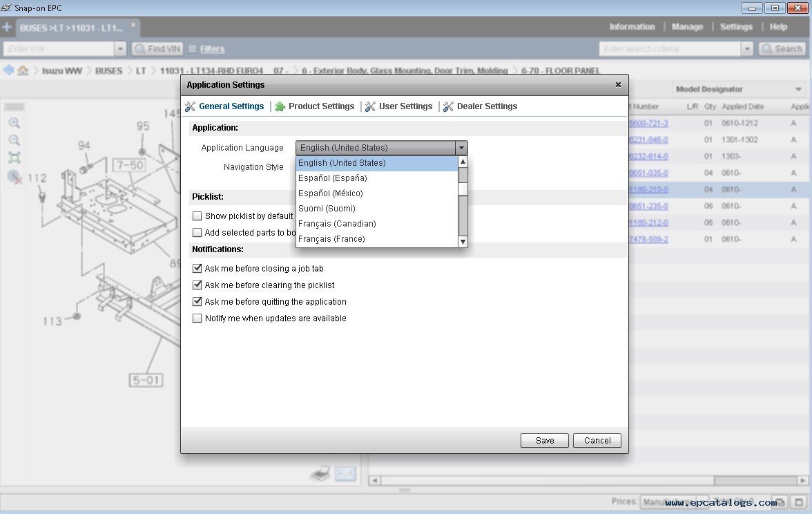The width and height of the screenshot is (812, 514).
Task: Switch to User Settings tab
Action: (x=399, y=106)
